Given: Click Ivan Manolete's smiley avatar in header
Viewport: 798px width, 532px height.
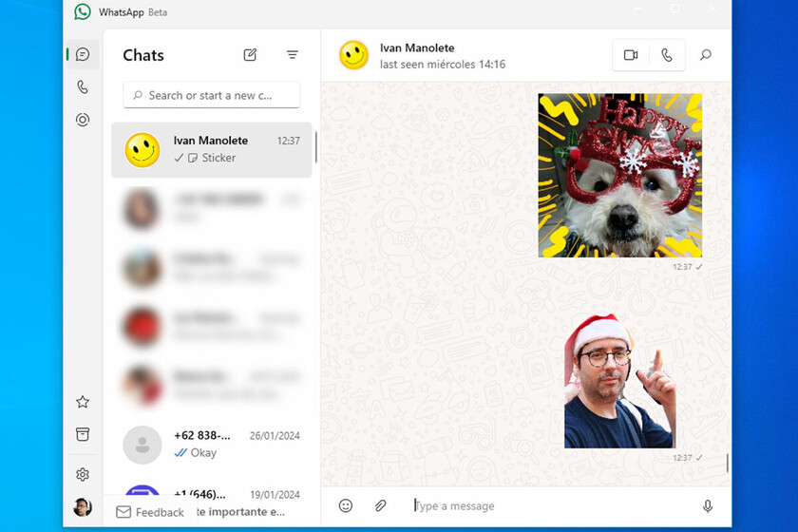Looking at the screenshot, I should click(353, 55).
